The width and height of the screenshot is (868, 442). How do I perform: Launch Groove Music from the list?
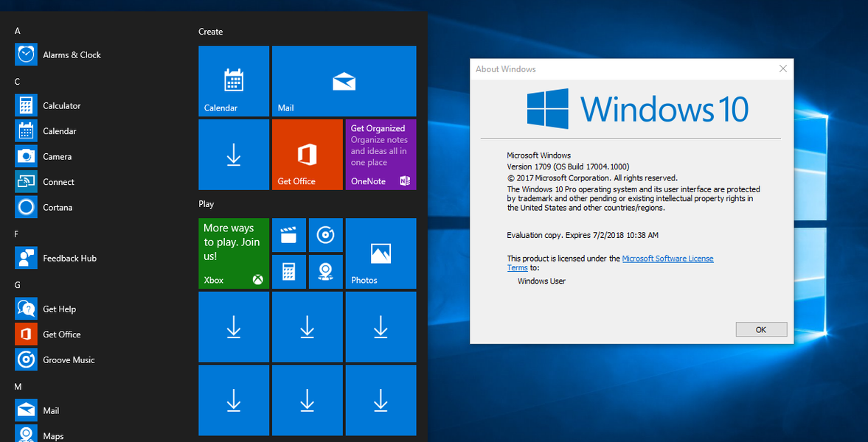click(55, 360)
